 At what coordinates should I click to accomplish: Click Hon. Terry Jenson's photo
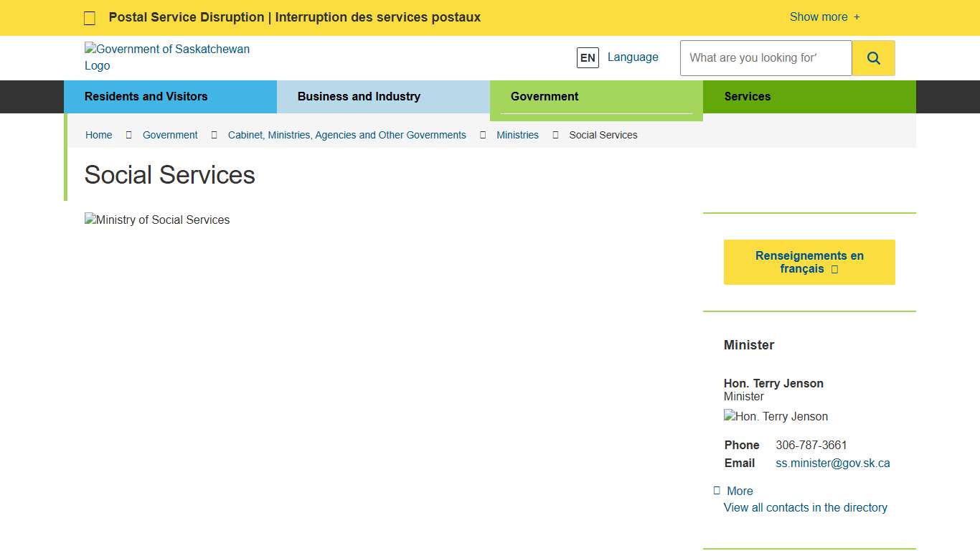pyautogui.click(x=776, y=416)
